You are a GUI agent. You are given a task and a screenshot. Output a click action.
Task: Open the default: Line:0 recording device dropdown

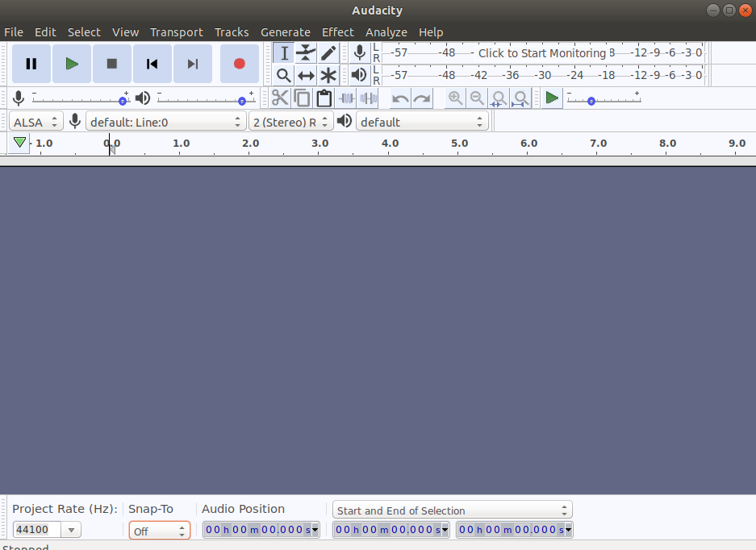pos(166,122)
